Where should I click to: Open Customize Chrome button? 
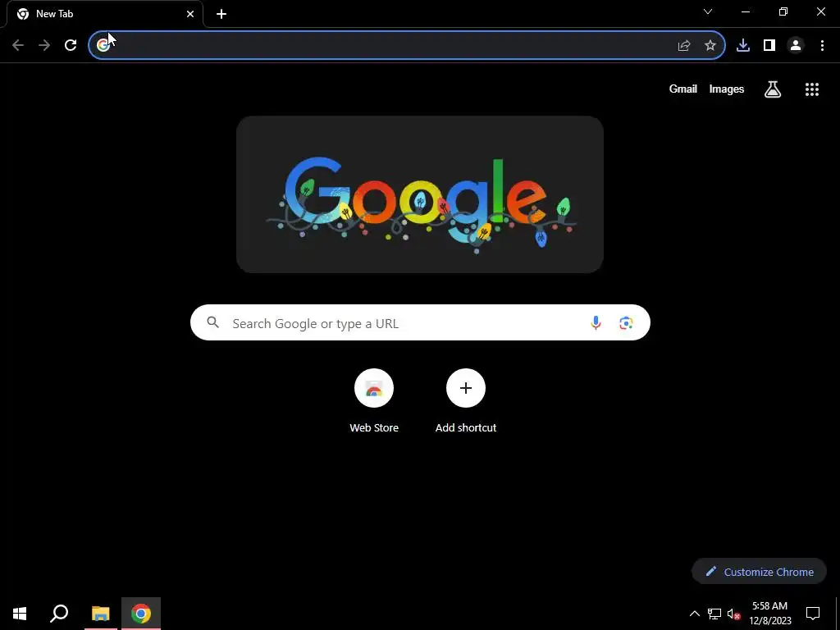point(759,572)
